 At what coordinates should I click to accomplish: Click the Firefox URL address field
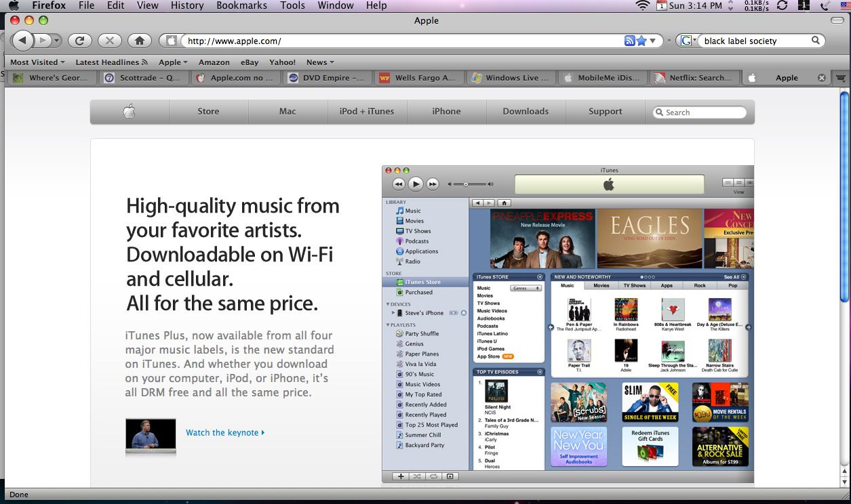point(403,41)
